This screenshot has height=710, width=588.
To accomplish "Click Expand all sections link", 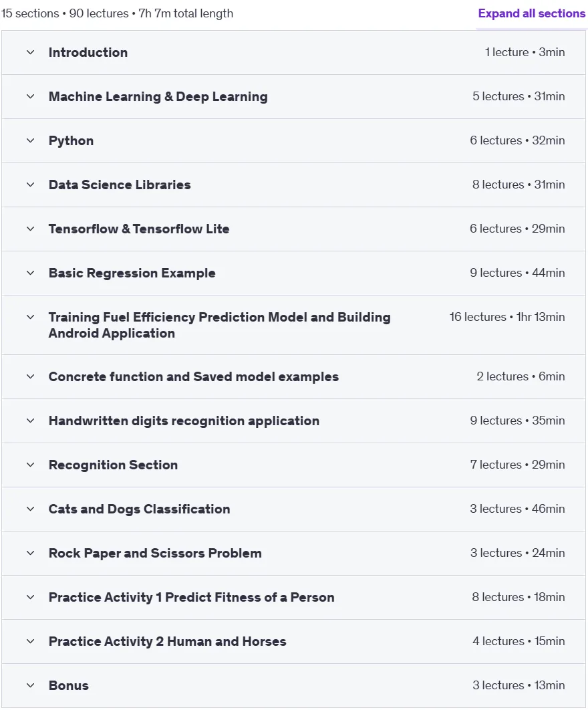I will (x=531, y=13).
